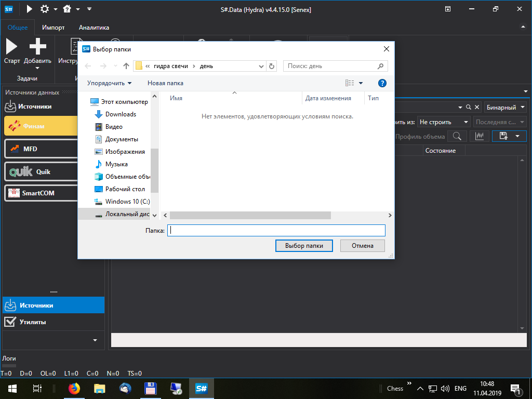Open Firefox from the taskbar
This screenshot has width=532, height=399.
tap(74, 389)
